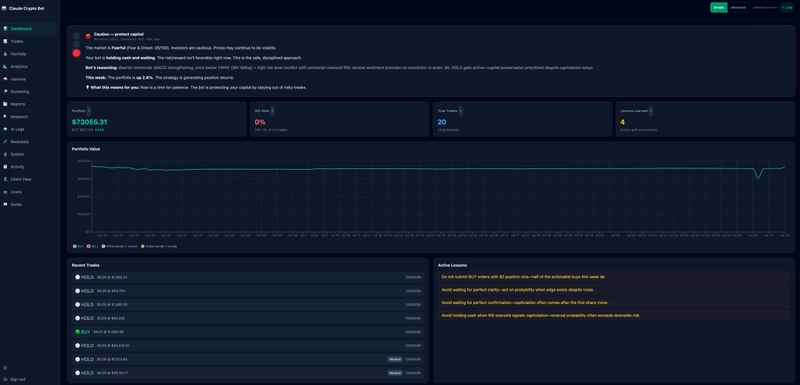Click the info icon next to Total Trades
The image size is (800, 385).
coord(461,111)
